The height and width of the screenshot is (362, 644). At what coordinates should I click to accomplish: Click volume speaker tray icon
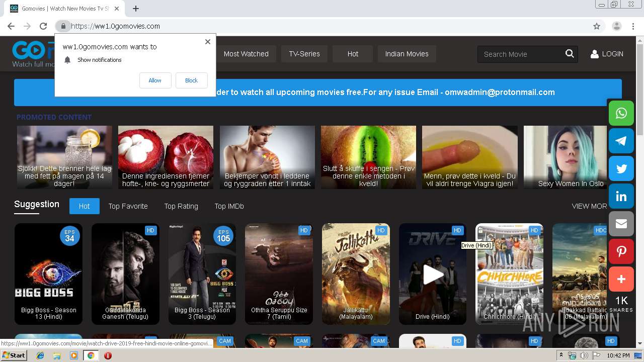tap(584, 355)
